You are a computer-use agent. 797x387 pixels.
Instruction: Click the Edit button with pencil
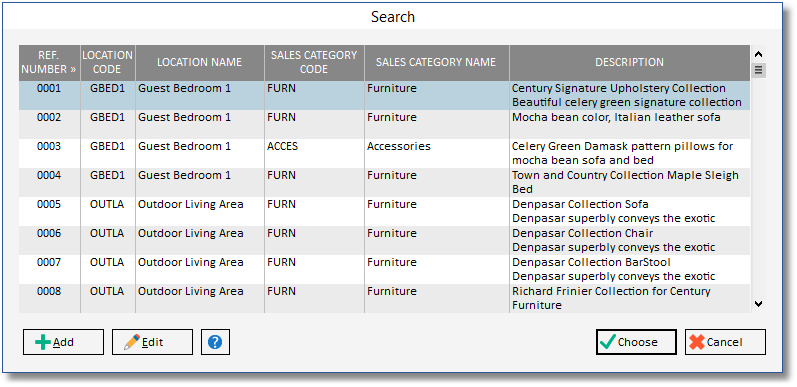coord(152,342)
